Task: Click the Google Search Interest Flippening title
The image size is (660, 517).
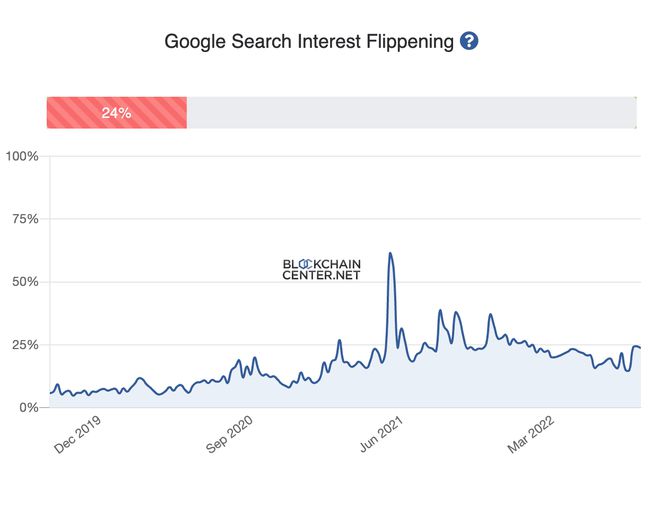Action: 308,41
